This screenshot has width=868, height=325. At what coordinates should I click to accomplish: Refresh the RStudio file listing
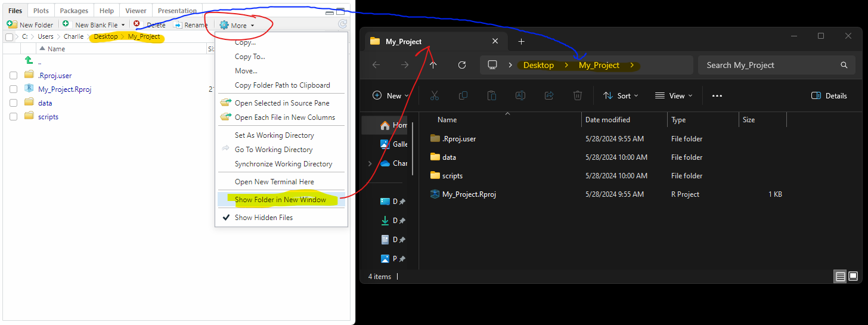(x=342, y=24)
